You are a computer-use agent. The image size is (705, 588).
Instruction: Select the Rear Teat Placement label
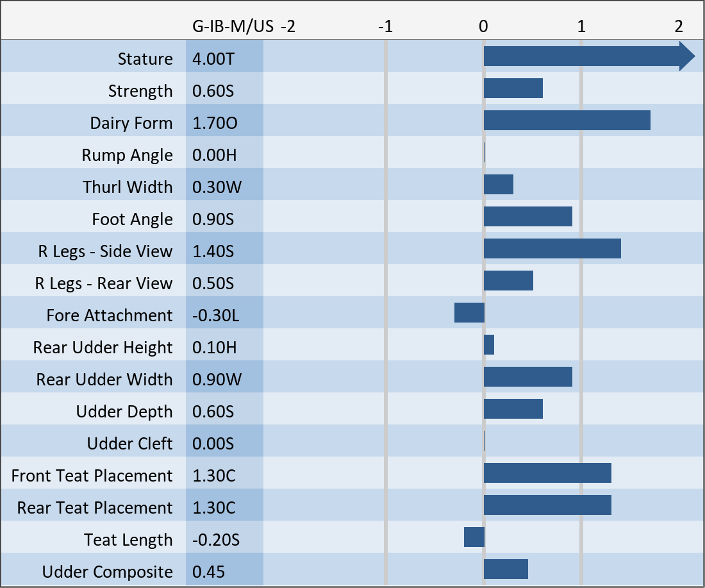coord(95,508)
